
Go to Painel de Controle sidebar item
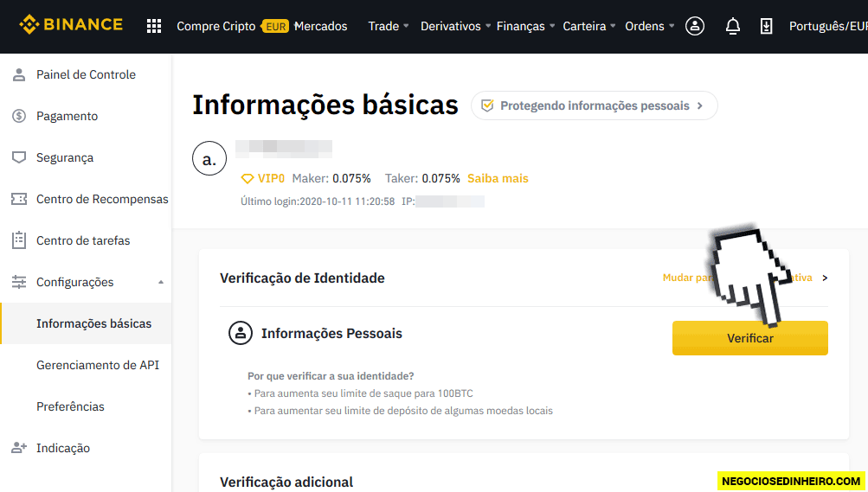coord(86,74)
